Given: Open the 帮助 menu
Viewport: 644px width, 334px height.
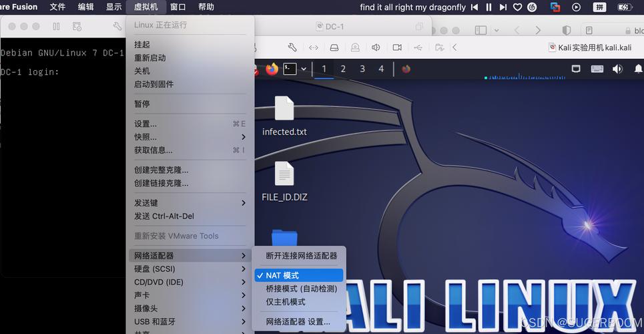Looking at the screenshot, I should pyautogui.click(x=206, y=7).
